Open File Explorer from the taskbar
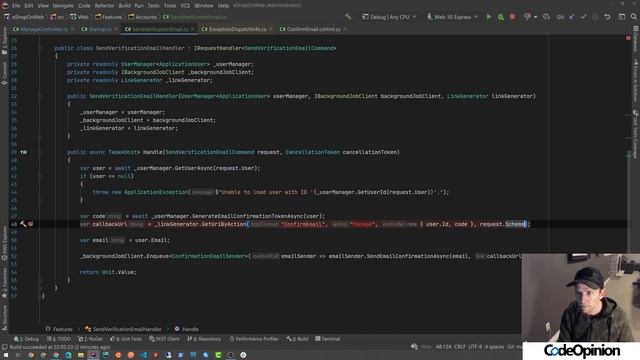 pyautogui.click(x=81, y=355)
